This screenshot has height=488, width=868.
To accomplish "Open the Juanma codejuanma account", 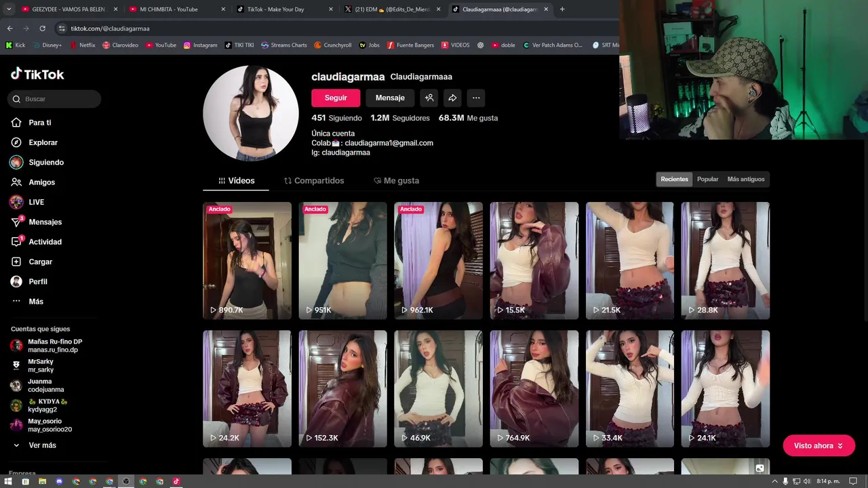I will 37,386.
